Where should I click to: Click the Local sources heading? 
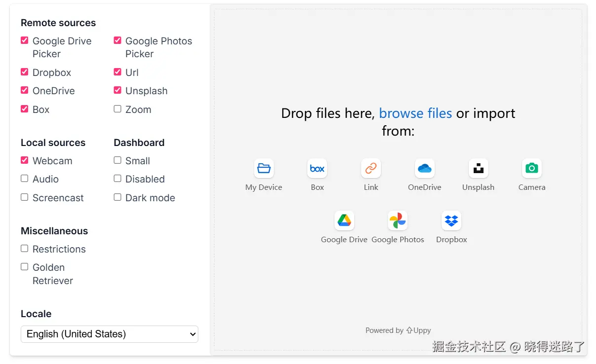tap(53, 143)
